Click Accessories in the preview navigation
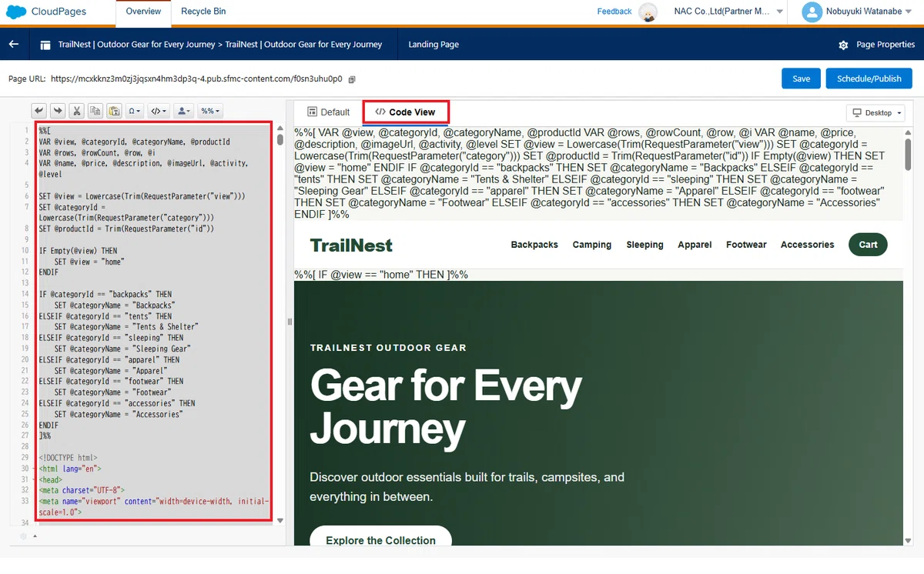Viewport: 924px width, 574px height. tap(807, 245)
